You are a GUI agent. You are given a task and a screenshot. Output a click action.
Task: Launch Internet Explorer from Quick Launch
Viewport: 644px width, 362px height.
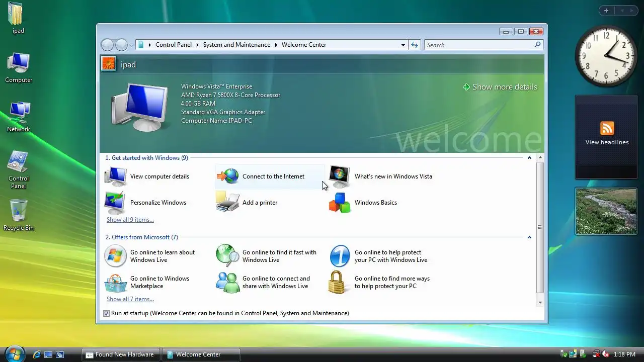tap(36, 354)
